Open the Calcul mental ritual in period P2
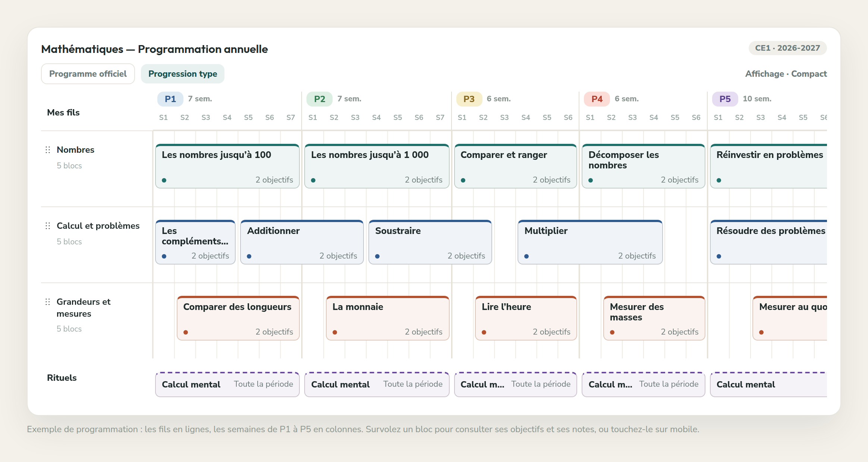The height and width of the screenshot is (462, 868). [x=377, y=385]
